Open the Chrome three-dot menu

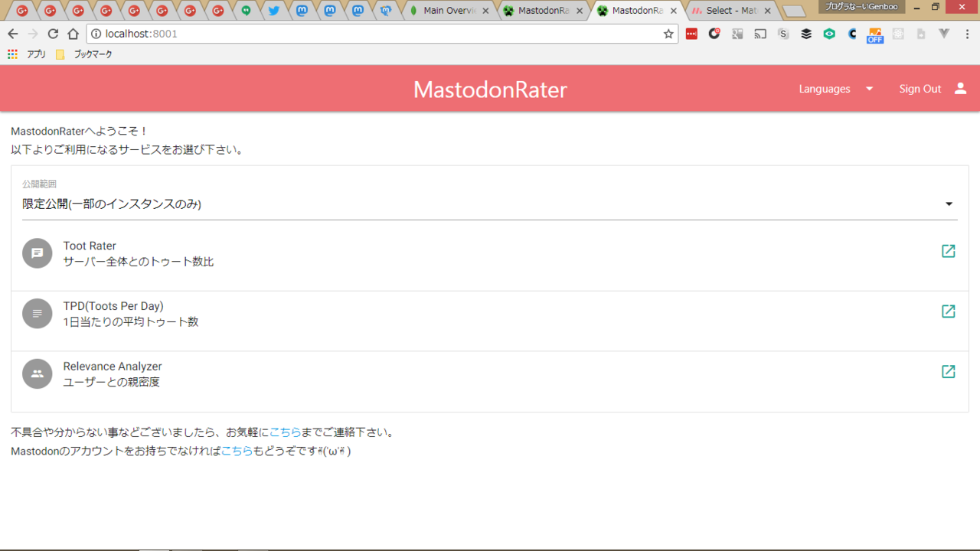click(x=967, y=34)
